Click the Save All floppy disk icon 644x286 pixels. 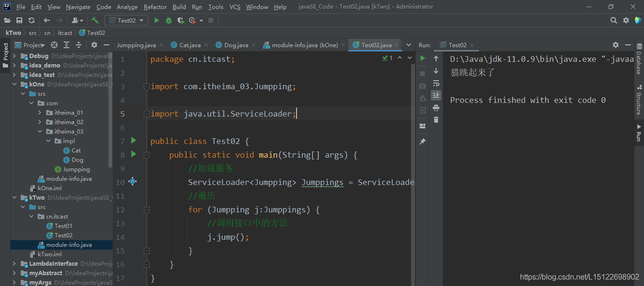tap(19, 20)
